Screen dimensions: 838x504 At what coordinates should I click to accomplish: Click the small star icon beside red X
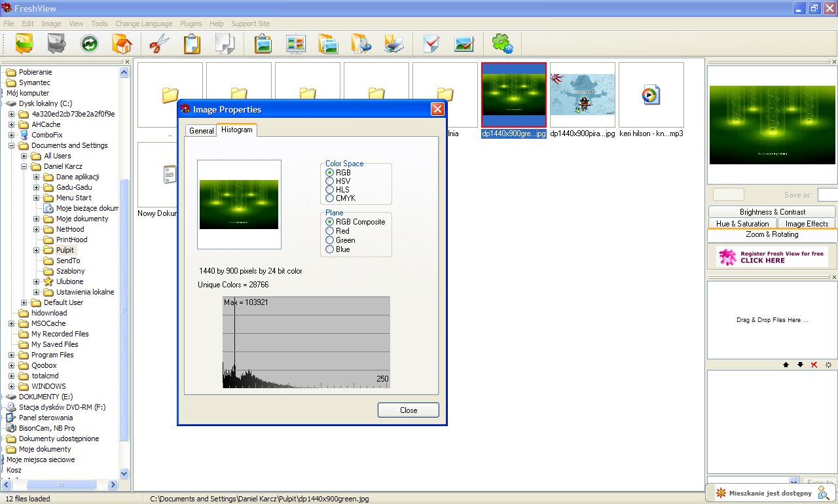tap(828, 365)
